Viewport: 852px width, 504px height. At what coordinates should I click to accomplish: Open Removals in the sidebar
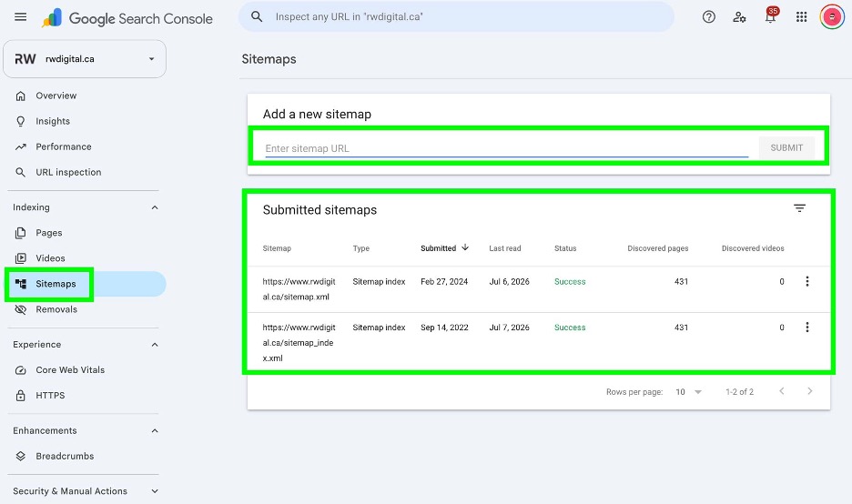point(56,309)
